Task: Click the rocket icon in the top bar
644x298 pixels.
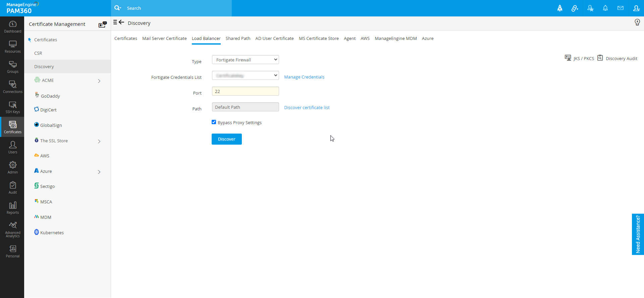Action: (x=560, y=8)
